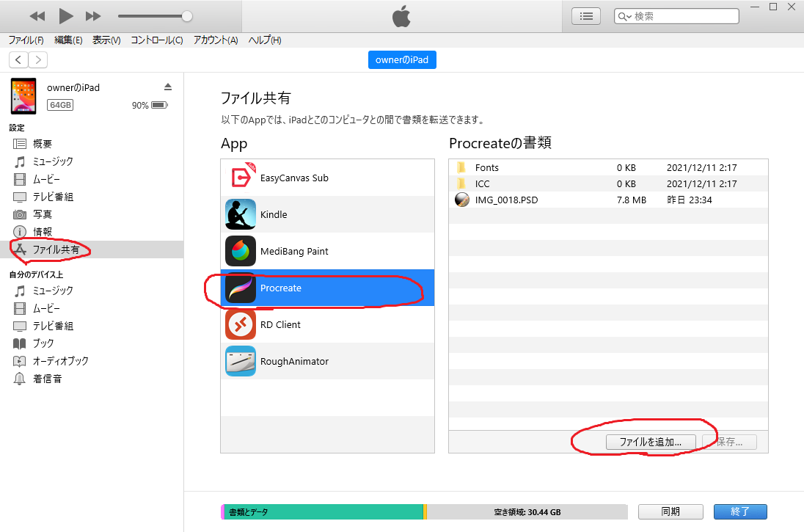The width and height of the screenshot is (804, 532).
Task: Open the list view icon button
Action: coord(586,16)
